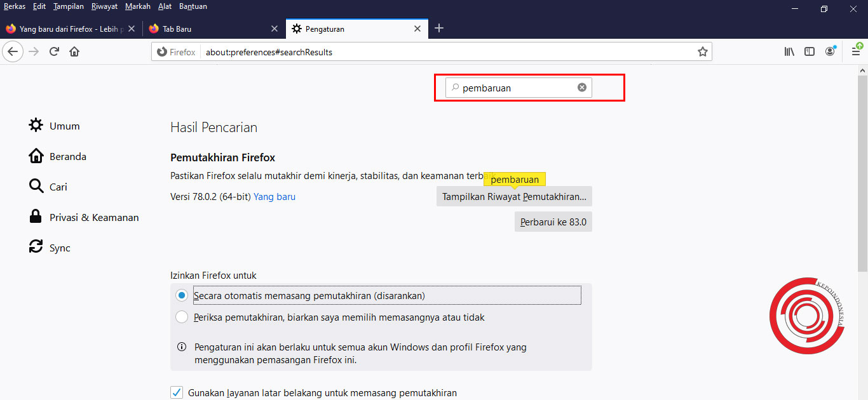Screen dimensions: 868x400
Task: Click Tampilkan Riwayat Pemutakhiran button
Action: click(514, 197)
